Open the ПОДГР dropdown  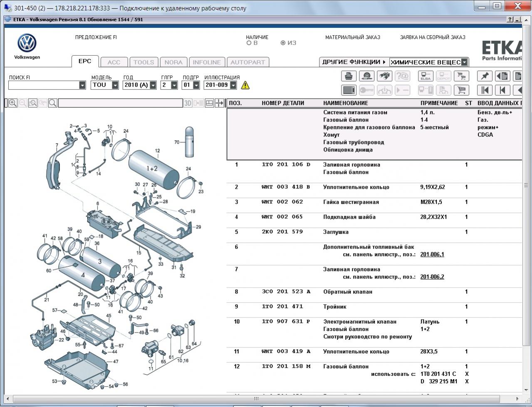196,85
